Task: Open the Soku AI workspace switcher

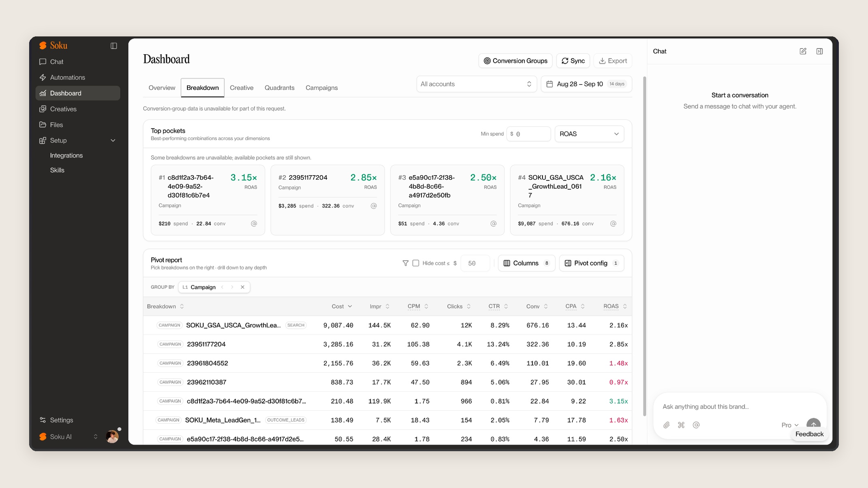Action: [x=68, y=437]
